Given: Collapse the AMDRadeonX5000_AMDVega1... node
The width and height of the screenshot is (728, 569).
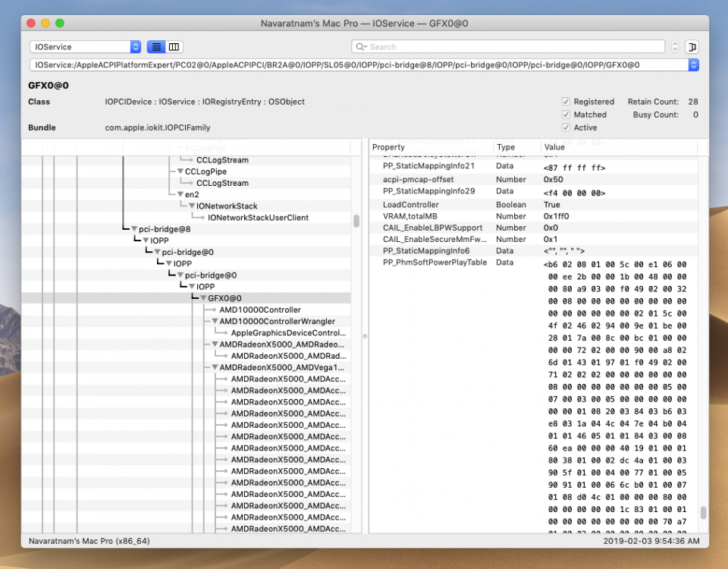Looking at the screenshot, I should click(x=215, y=367).
